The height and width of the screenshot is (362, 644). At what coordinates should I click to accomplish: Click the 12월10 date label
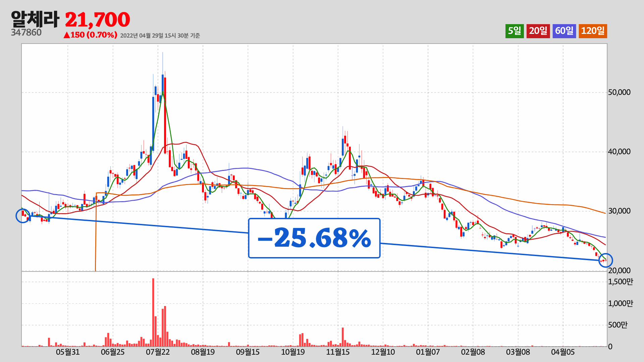click(383, 352)
